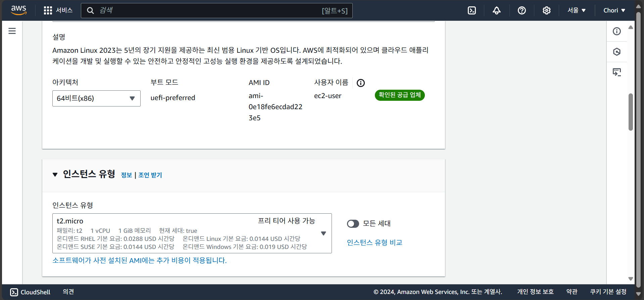Viewport: 644px width, 300px height.
Task: Click the CloudShell icon in footer
Action: (14, 292)
